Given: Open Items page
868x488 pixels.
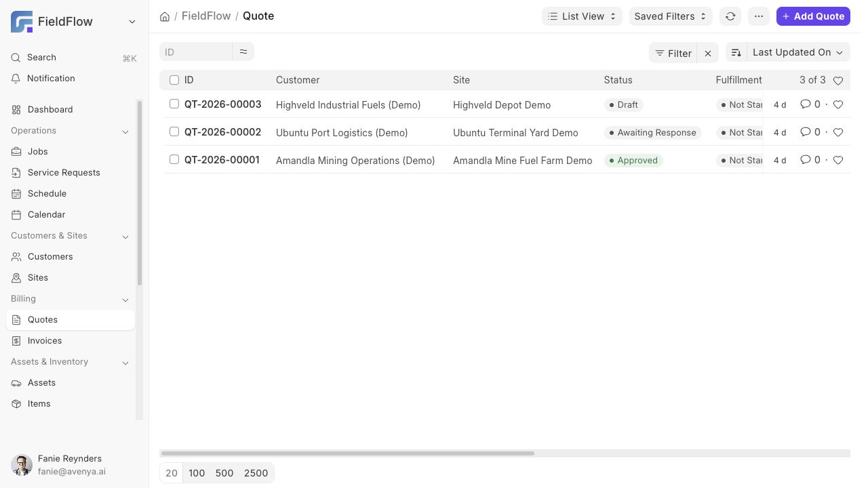Looking at the screenshot, I should click(71, 404).
